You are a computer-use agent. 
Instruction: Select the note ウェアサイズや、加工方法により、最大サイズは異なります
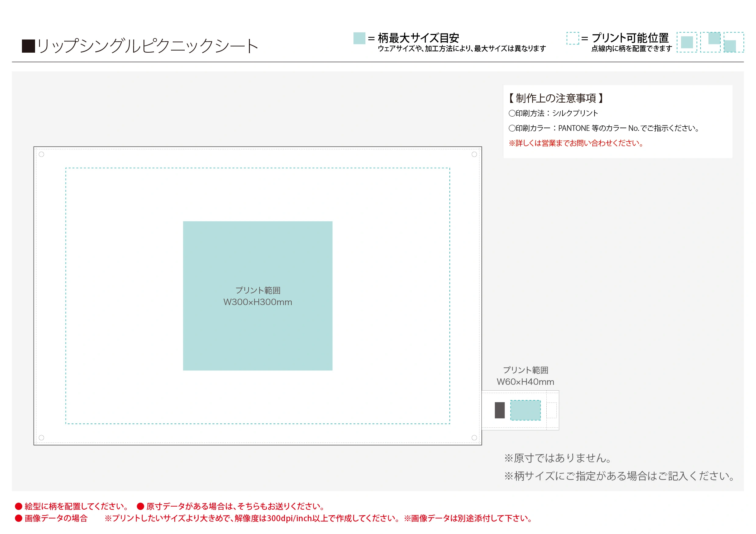coord(462,49)
